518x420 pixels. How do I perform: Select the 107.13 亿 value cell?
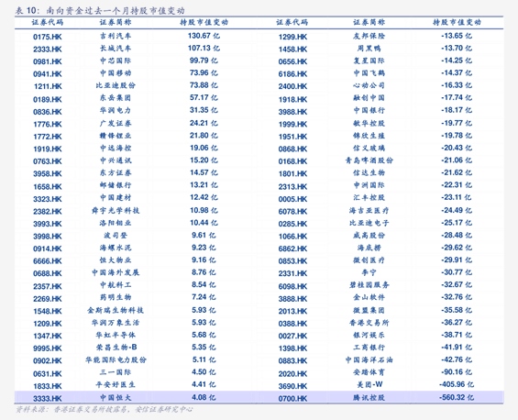204,48
